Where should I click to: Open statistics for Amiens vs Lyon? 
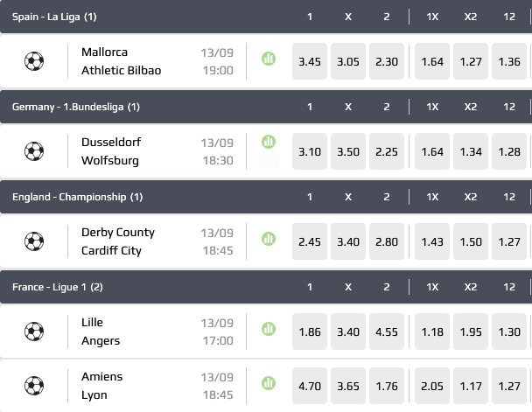tap(268, 382)
